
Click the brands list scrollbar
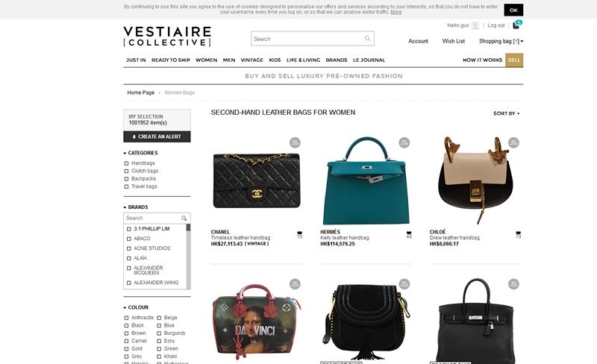point(188,257)
